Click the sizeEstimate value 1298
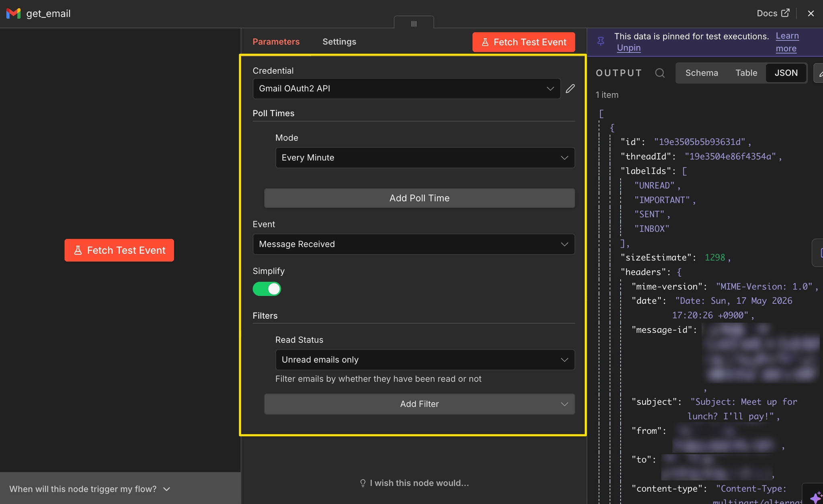The image size is (823, 504). (714, 258)
